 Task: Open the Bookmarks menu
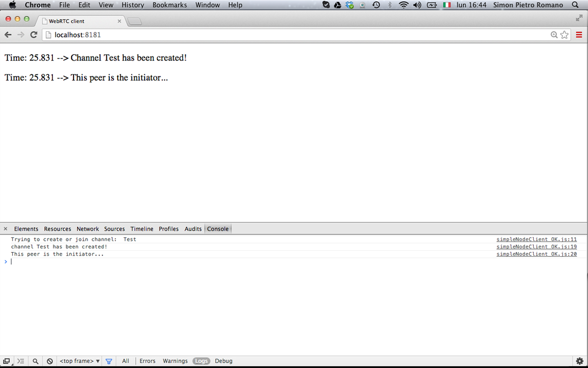click(x=169, y=5)
